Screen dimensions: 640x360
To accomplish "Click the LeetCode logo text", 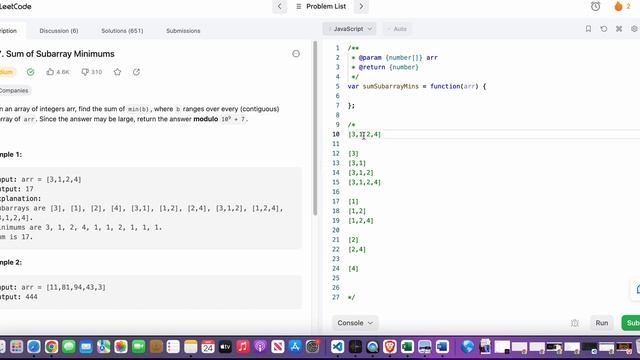I will [x=16, y=7].
